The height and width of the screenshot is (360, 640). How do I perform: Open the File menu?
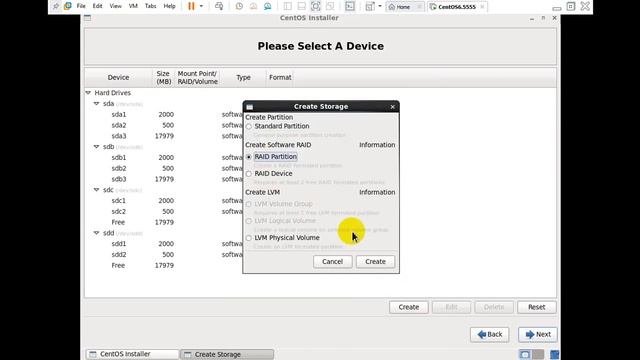tap(81, 6)
